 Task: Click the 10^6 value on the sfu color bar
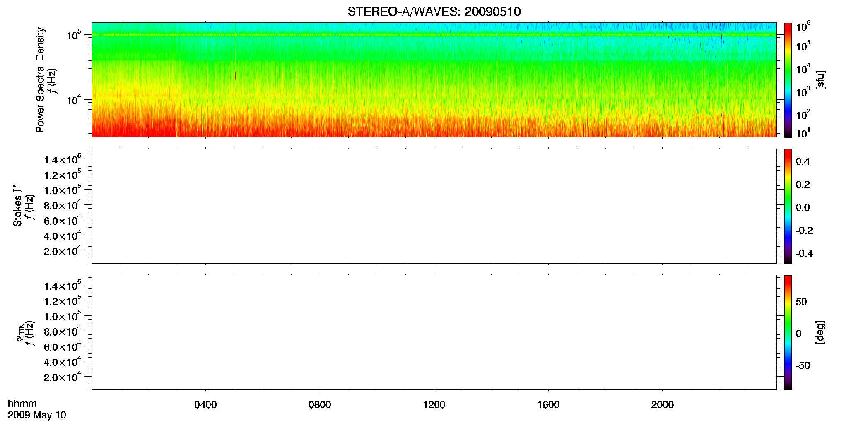(803, 26)
